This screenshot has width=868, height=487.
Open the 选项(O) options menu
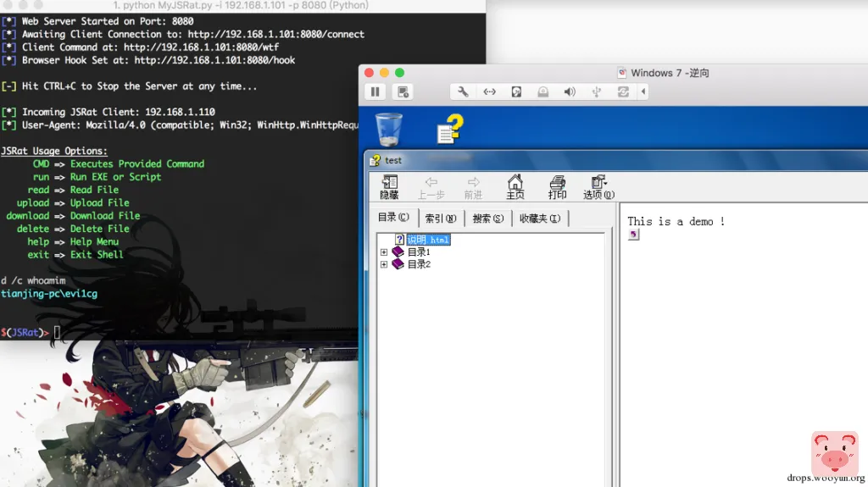[x=599, y=187]
